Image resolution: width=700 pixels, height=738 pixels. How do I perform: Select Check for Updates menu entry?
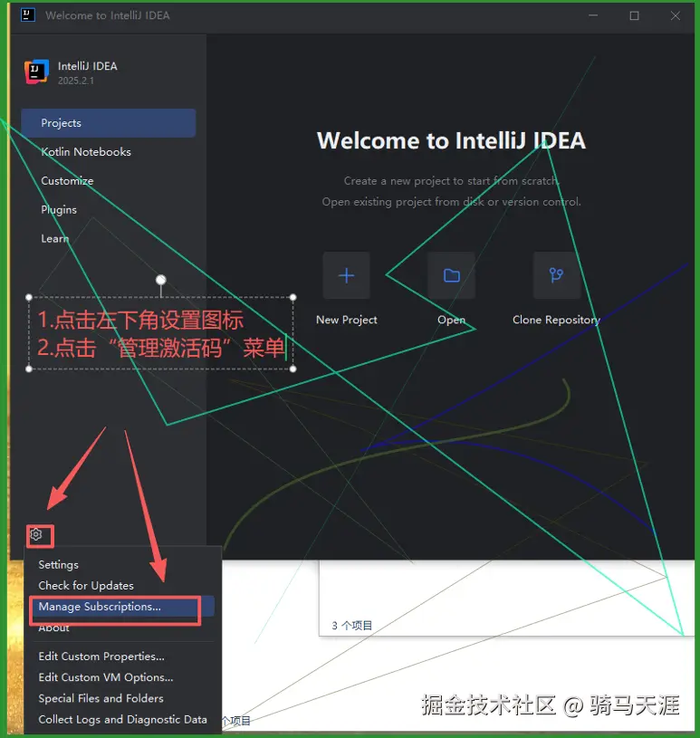coord(122,586)
